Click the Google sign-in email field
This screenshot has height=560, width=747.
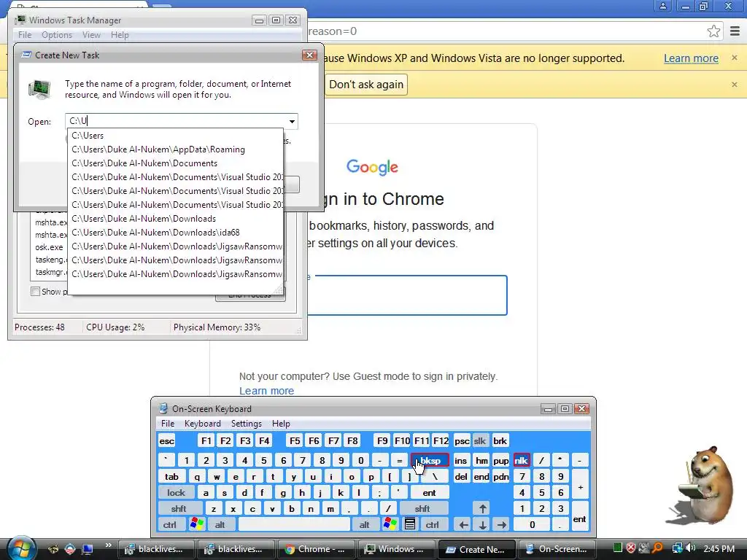407,295
